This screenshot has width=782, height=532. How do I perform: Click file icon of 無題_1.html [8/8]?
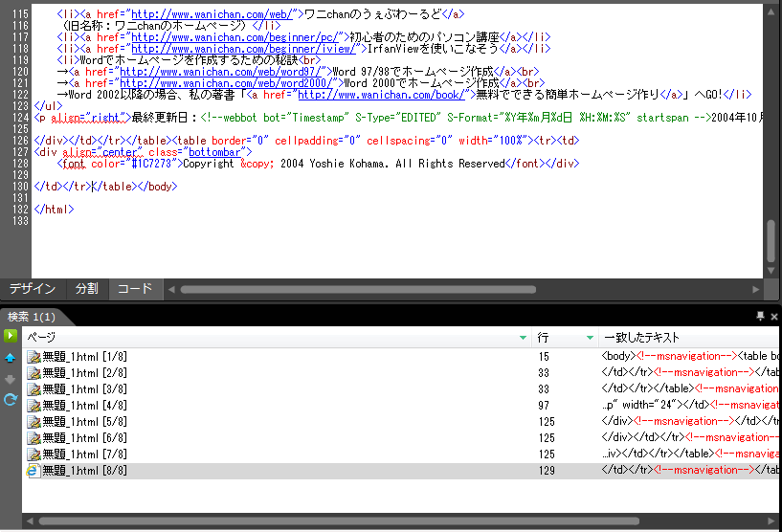pyautogui.click(x=34, y=470)
